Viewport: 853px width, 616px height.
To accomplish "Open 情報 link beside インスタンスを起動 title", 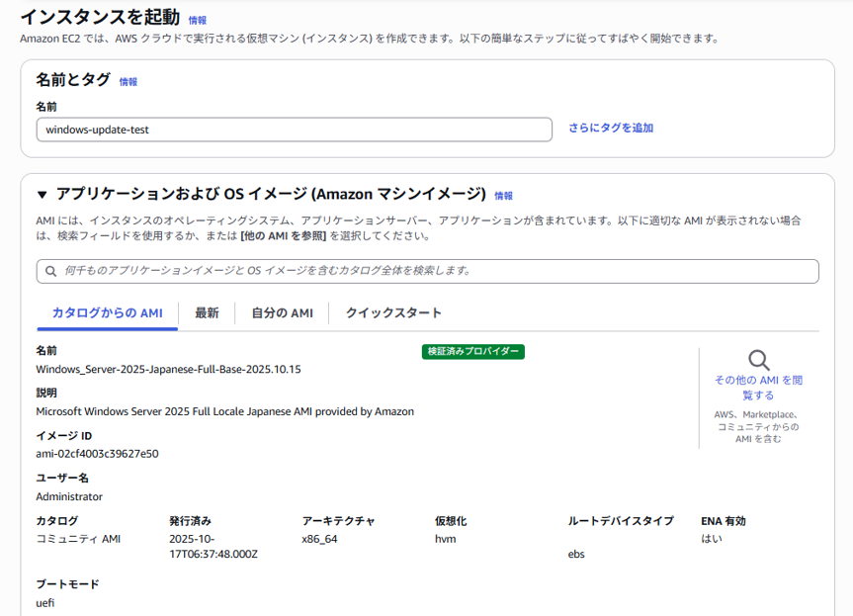I will pos(198,20).
